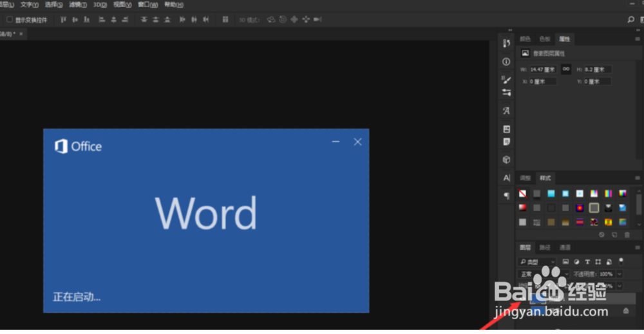Click delete style trash icon
The height and width of the screenshot is (334, 644).
(627, 235)
